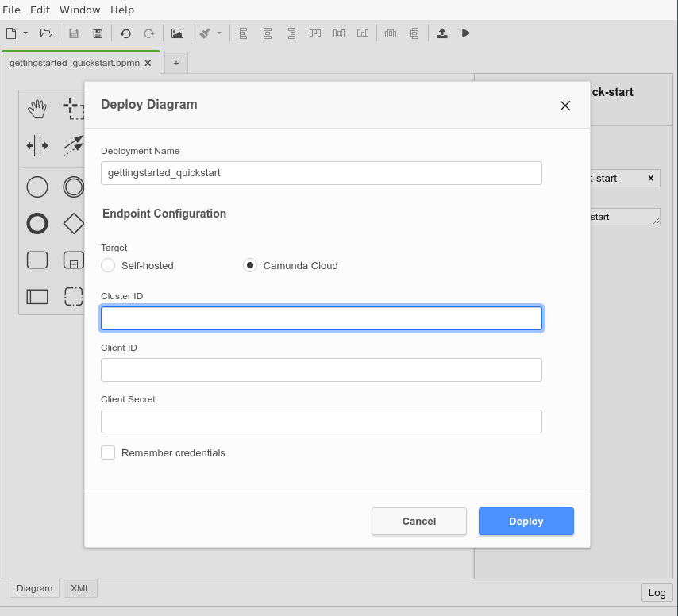
Task: Expand the new file dropdown arrow
Action: [25, 33]
